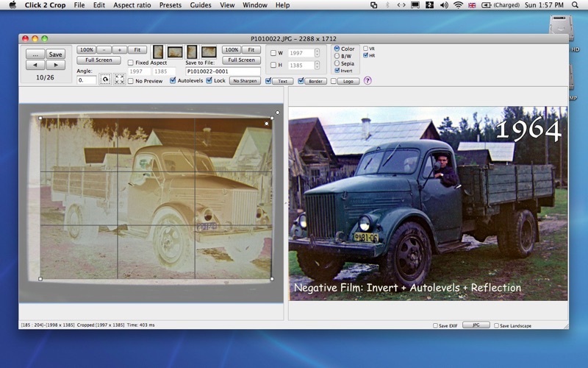Open the Presets menu
This screenshot has width=588, height=368.
click(x=171, y=5)
